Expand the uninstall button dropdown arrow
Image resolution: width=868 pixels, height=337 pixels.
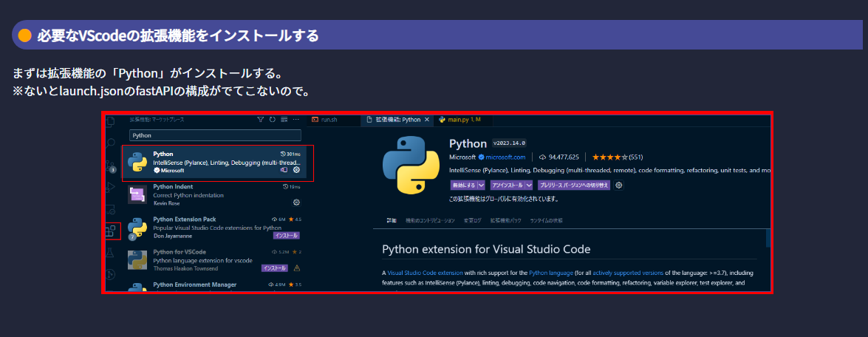(x=530, y=185)
